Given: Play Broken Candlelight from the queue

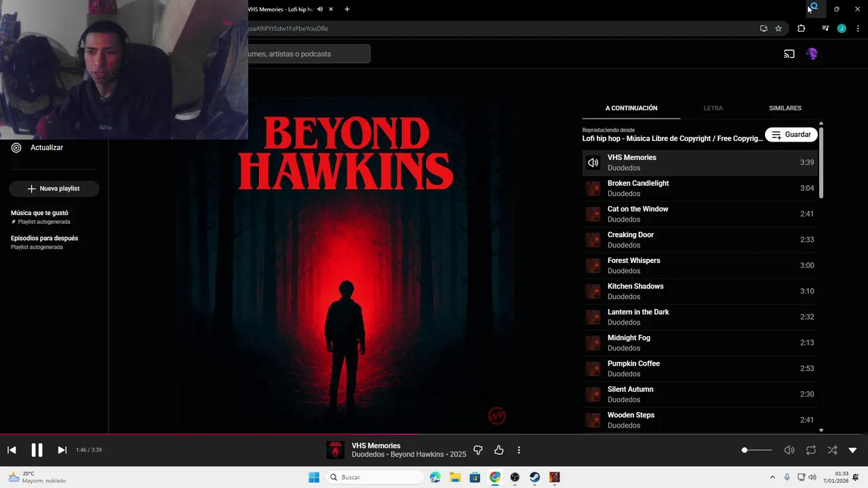Looking at the screenshot, I should click(700, 188).
